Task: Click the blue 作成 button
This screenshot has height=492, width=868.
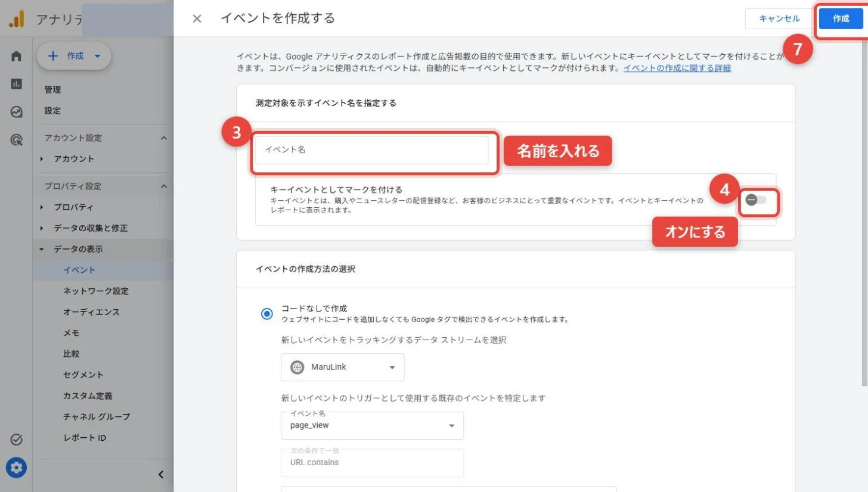Action: click(841, 18)
